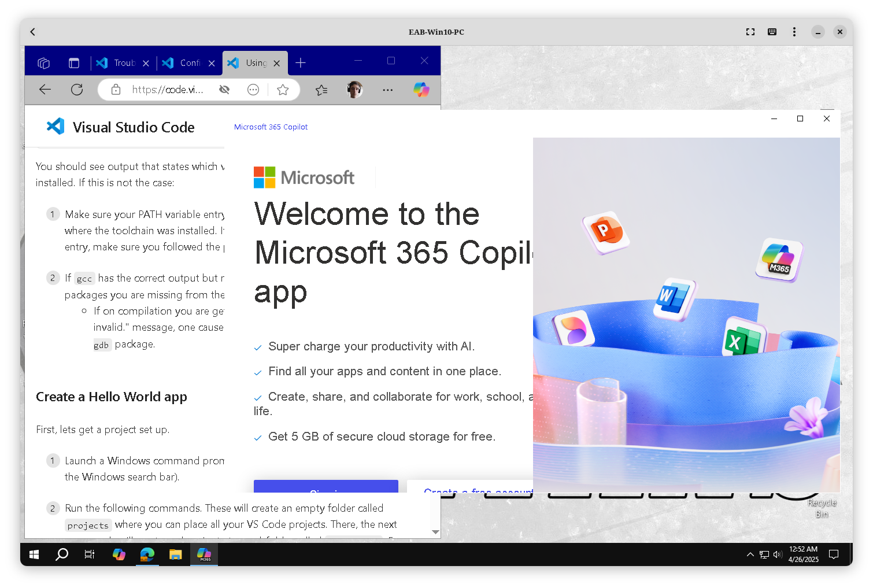Open the Edge favorites list

(321, 90)
